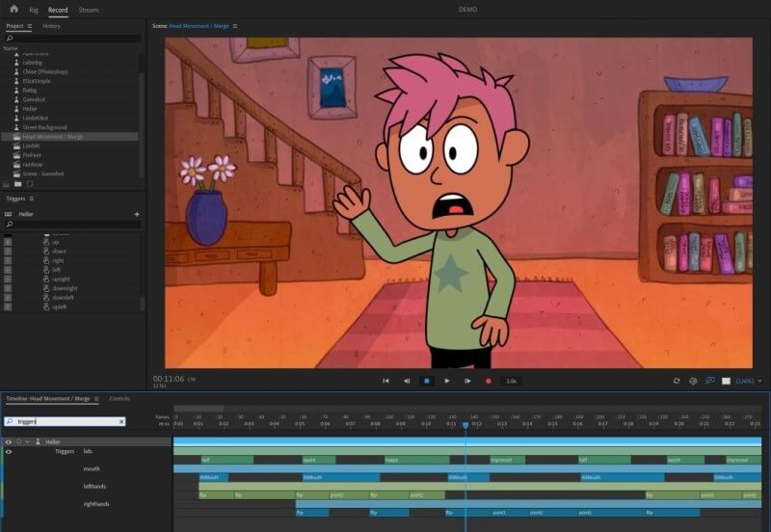Screen dimensions: 771x532
Task: Select the Chloe (Photoshop) puppet
Action: tap(45, 71)
